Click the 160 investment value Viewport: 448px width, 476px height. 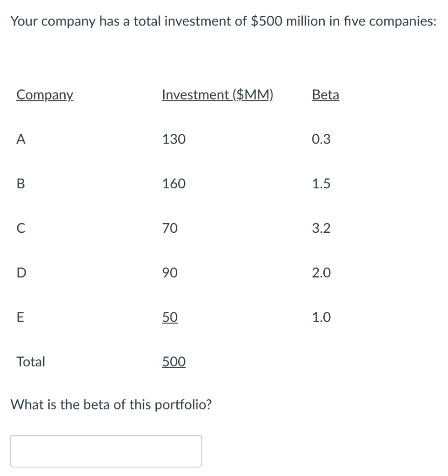point(174,184)
